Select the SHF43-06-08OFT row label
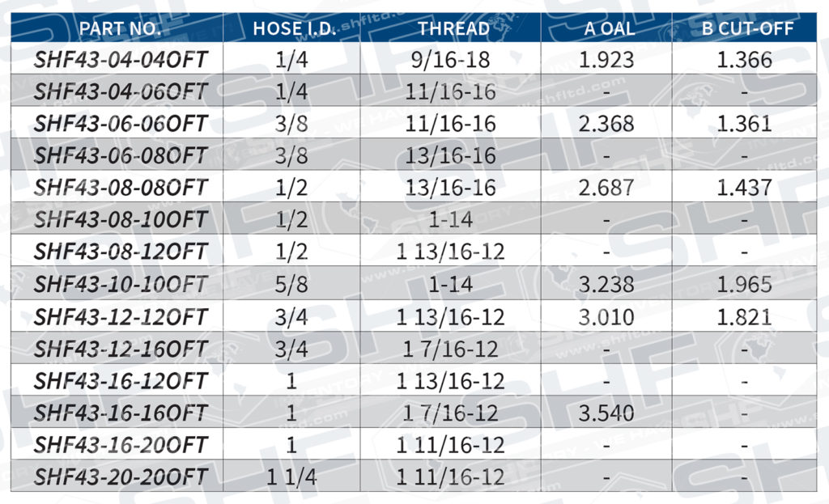This screenshot has height=504, width=829. tap(121, 155)
